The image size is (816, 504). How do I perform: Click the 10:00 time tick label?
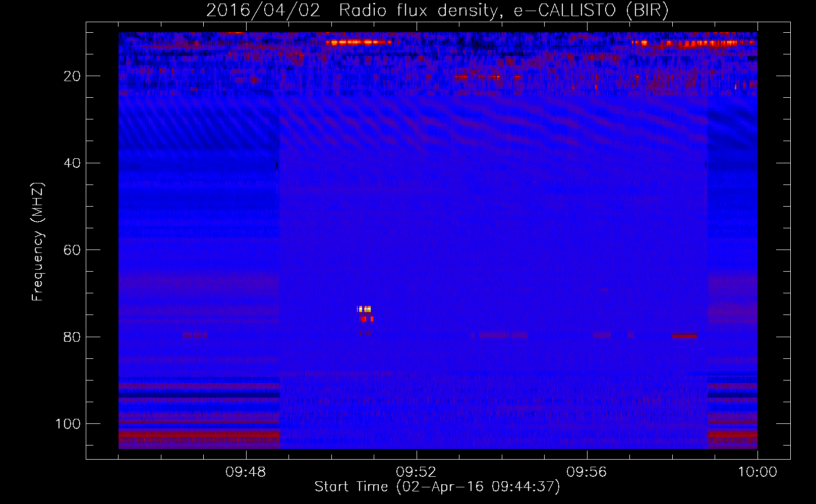point(757,472)
